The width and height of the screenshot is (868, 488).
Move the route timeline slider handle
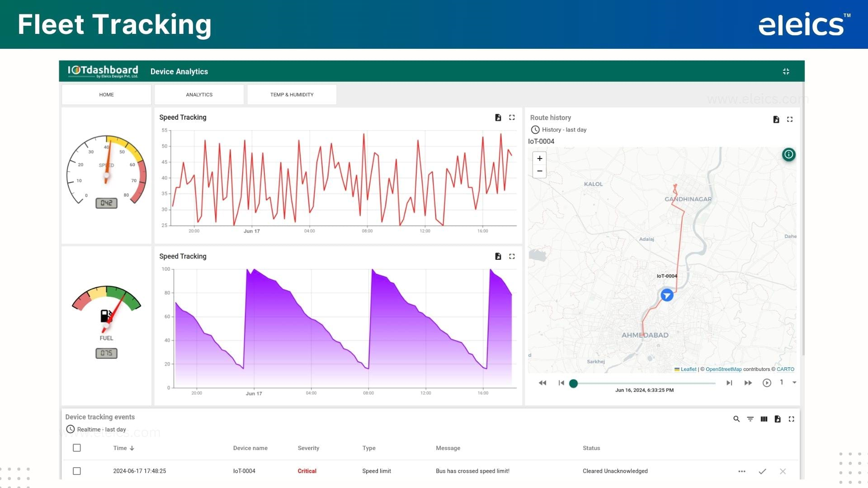tap(573, 383)
